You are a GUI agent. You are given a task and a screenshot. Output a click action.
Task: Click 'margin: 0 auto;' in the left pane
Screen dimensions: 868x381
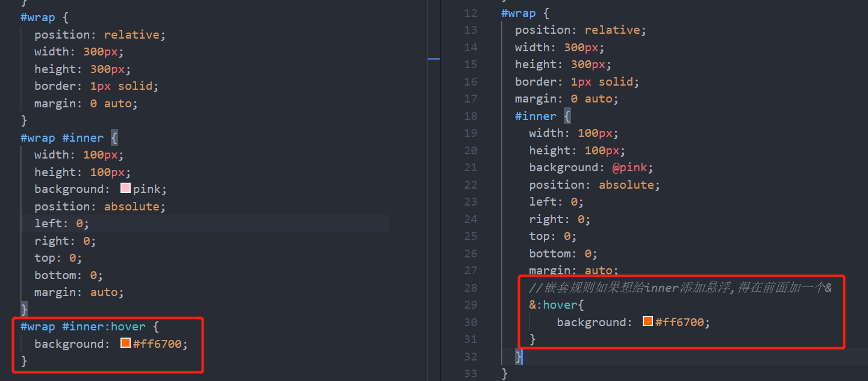click(x=86, y=103)
